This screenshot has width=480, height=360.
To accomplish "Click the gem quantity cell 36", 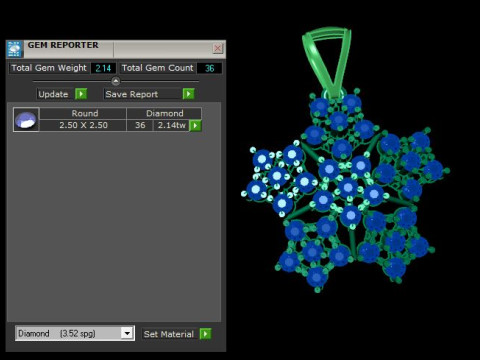I will point(140,125).
